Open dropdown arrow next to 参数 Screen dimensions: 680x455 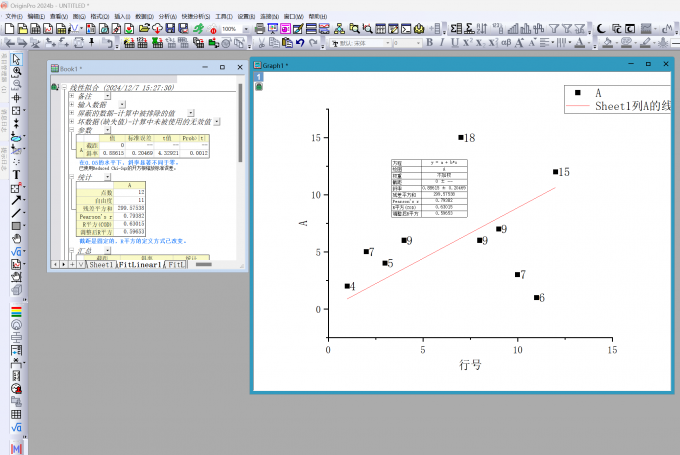click(108, 130)
